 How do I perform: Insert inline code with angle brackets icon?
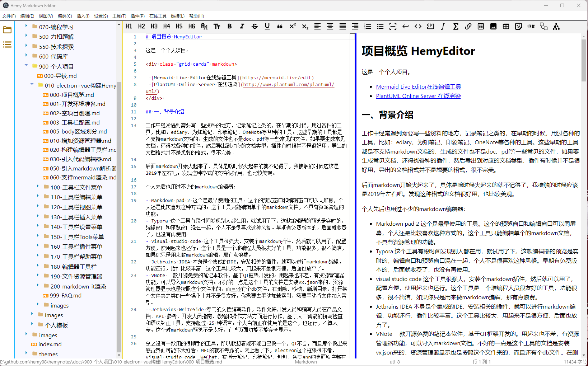tap(418, 26)
